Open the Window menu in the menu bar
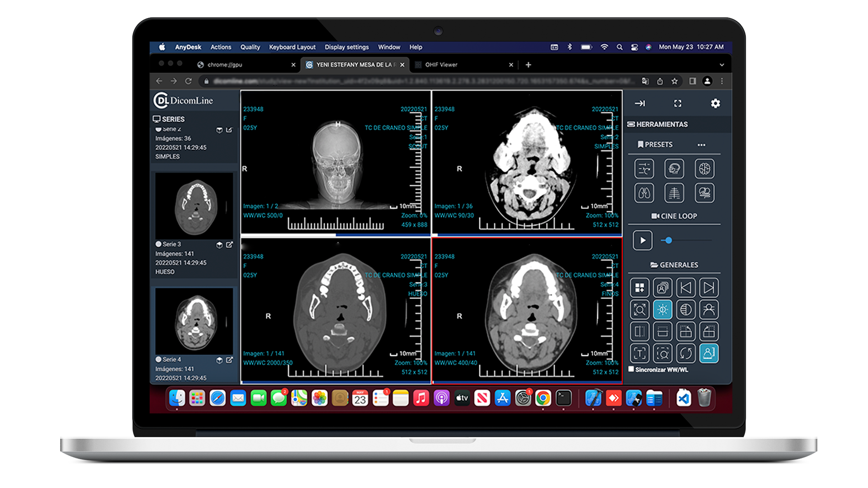Screen dimensions: 868x488 389,47
